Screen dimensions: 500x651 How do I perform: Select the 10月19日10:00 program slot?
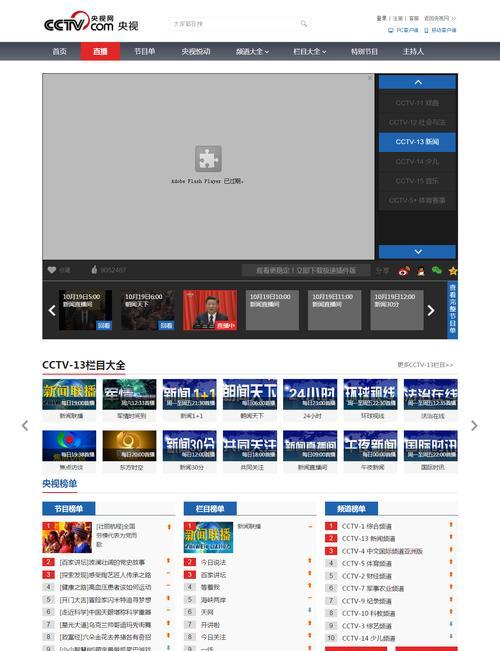[272, 310]
